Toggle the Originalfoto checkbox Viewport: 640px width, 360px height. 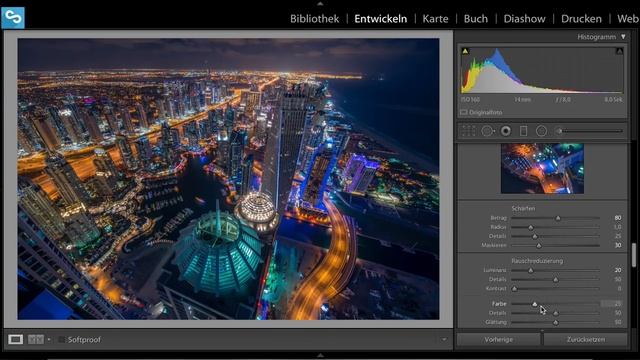(463, 112)
